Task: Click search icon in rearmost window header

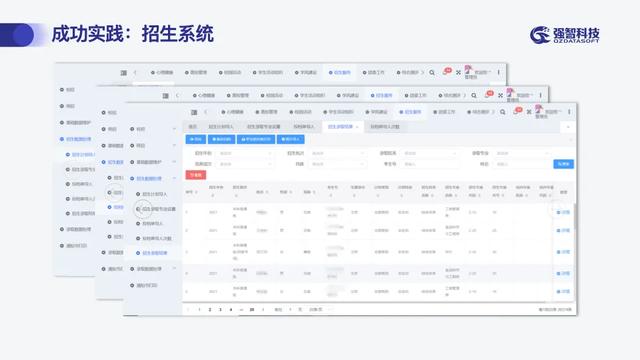Action: (432, 73)
